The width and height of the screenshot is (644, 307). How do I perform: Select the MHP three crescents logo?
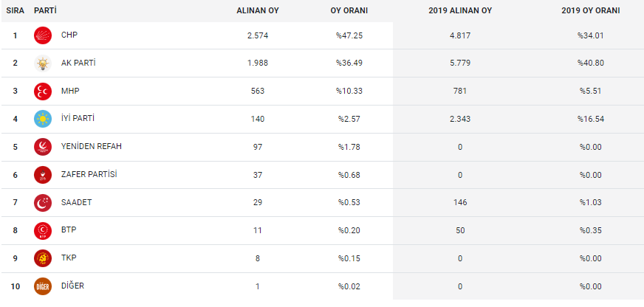click(x=43, y=91)
